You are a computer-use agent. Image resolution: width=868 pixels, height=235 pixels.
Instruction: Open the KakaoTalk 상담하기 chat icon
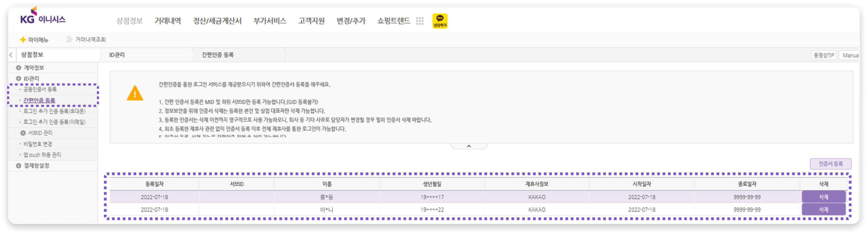coord(440,21)
